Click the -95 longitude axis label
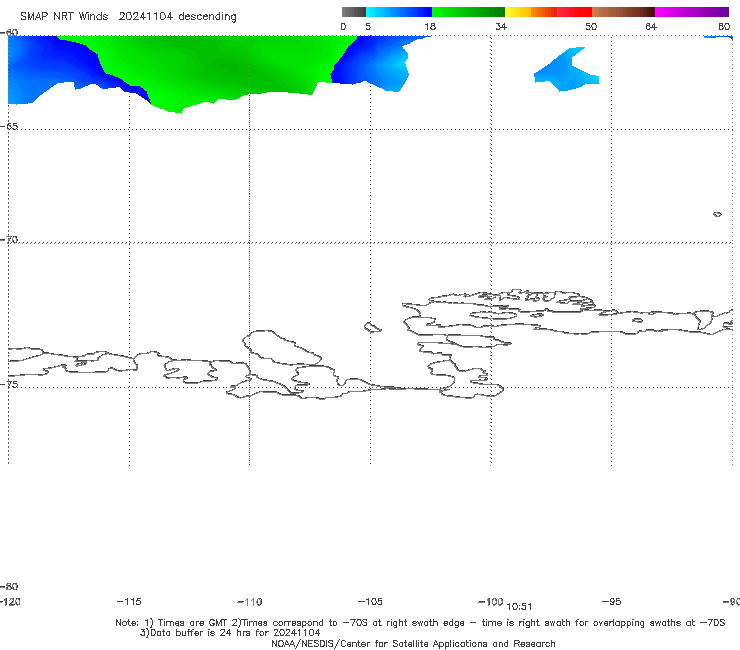This screenshot has width=740, height=650. click(x=612, y=601)
